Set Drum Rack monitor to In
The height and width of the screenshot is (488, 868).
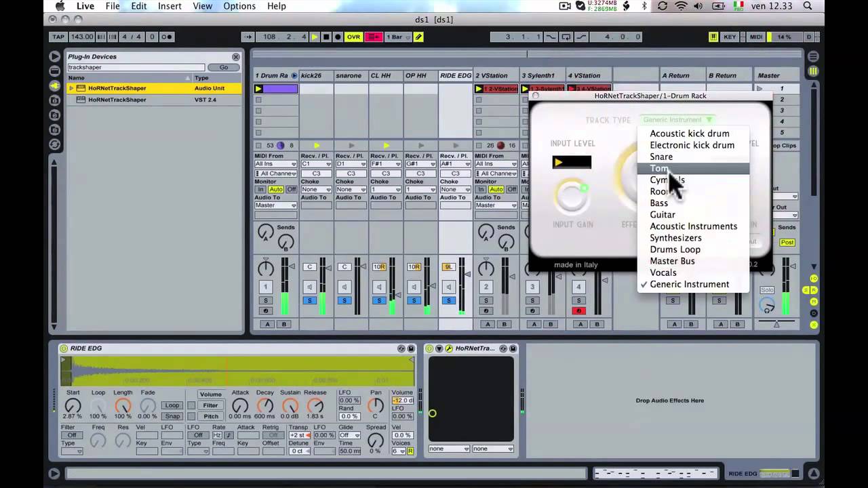[x=260, y=189]
